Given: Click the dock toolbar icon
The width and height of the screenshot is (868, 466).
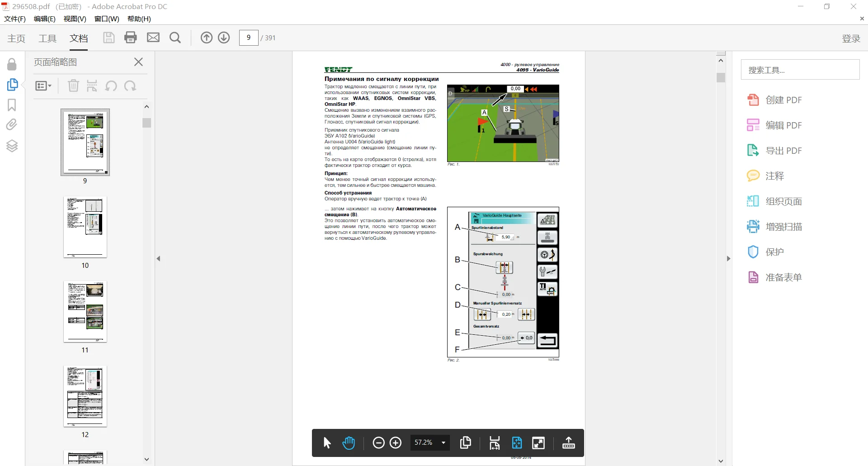Looking at the screenshot, I should (569, 443).
